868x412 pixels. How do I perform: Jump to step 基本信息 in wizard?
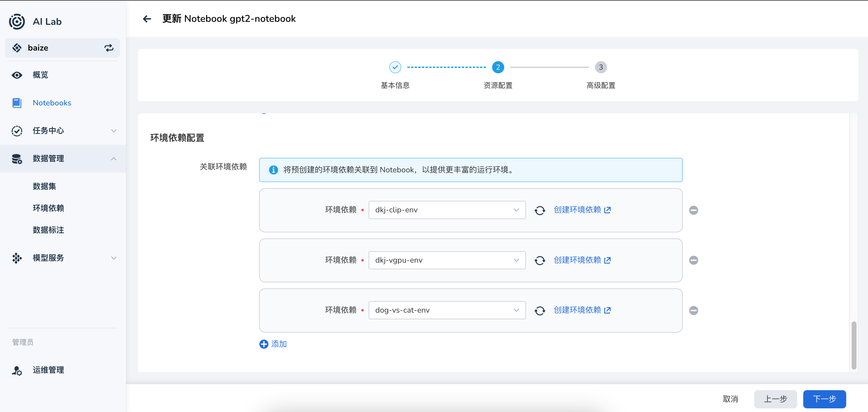pos(395,68)
